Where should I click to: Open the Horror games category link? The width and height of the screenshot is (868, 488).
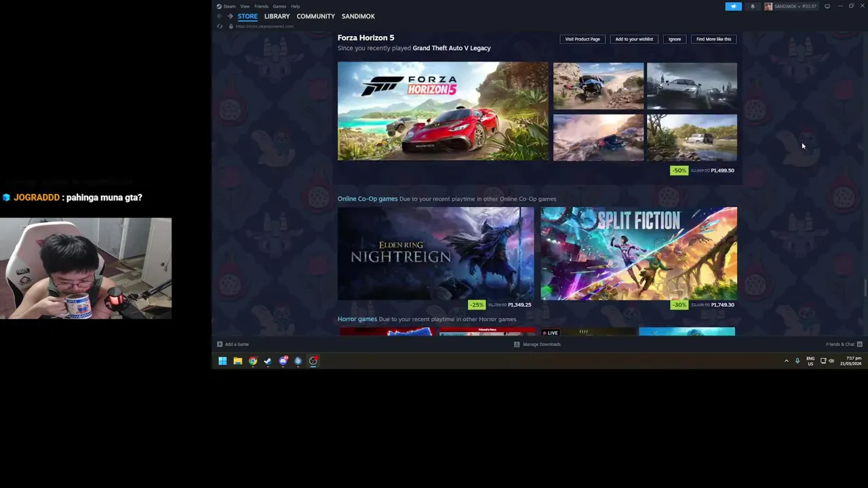pyautogui.click(x=357, y=319)
